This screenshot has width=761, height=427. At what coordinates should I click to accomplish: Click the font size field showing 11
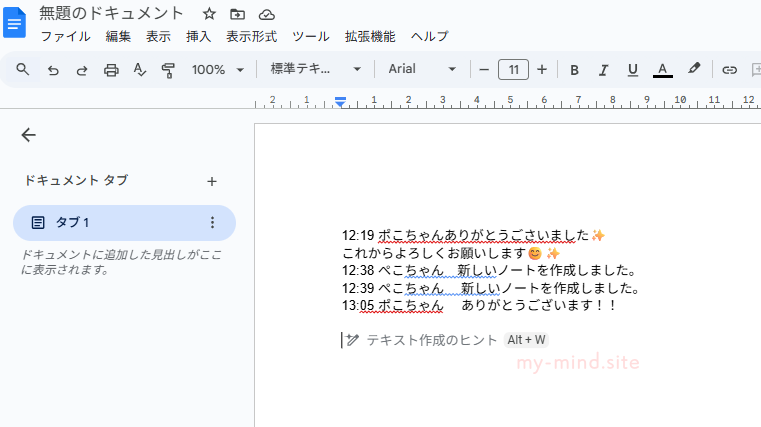tap(513, 70)
